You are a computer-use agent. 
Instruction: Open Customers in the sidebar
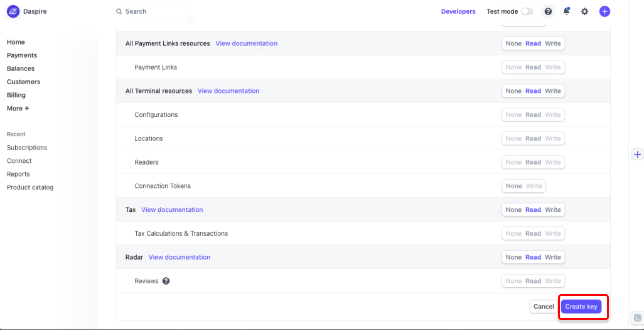pos(23,82)
